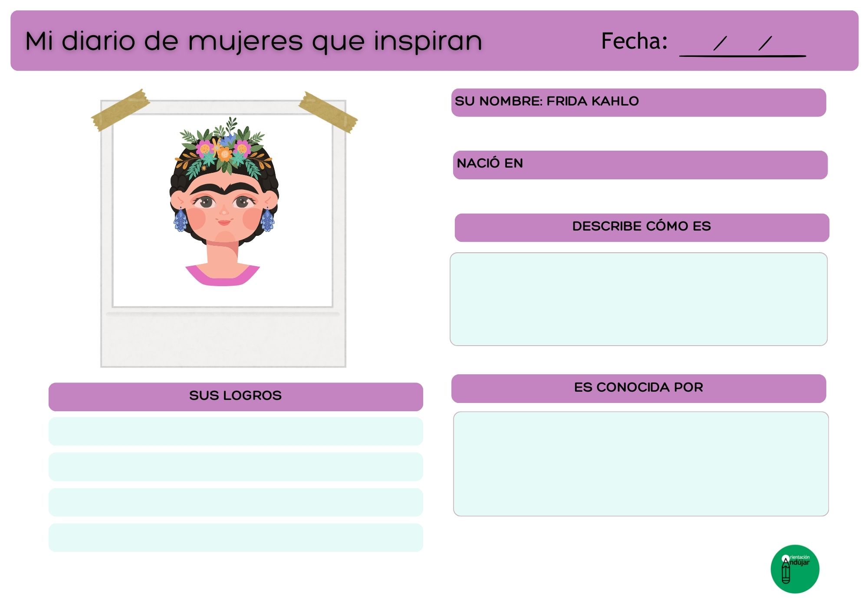Click the flower crown on Frida's head

pyautogui.click(x=224, y=149)
